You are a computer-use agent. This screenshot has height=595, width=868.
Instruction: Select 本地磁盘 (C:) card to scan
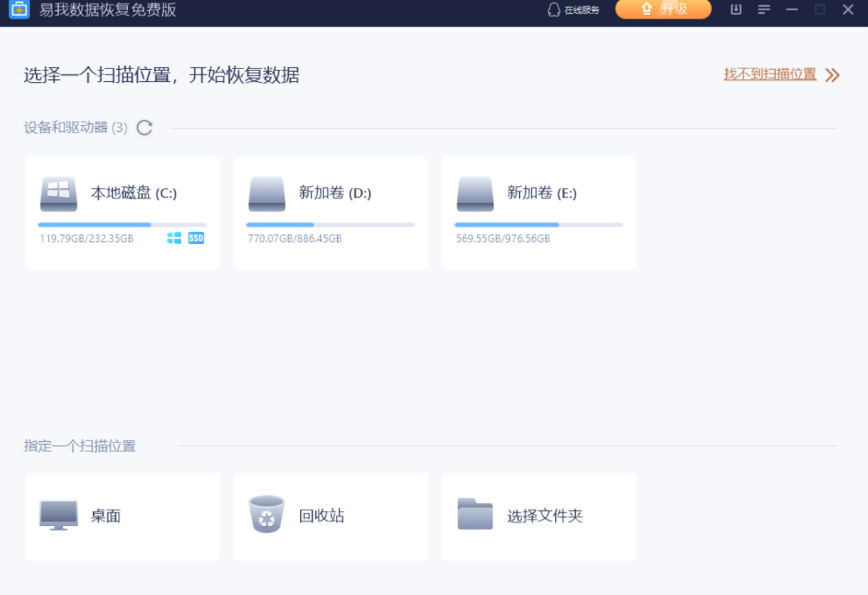122,212
